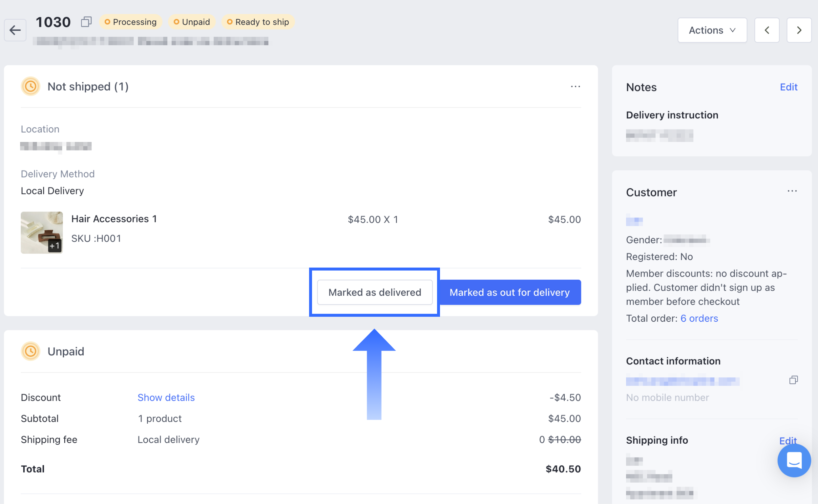This screenshot has height=504, width=818.
Task: Copy the customer's contact information
Action: [794, 380]
